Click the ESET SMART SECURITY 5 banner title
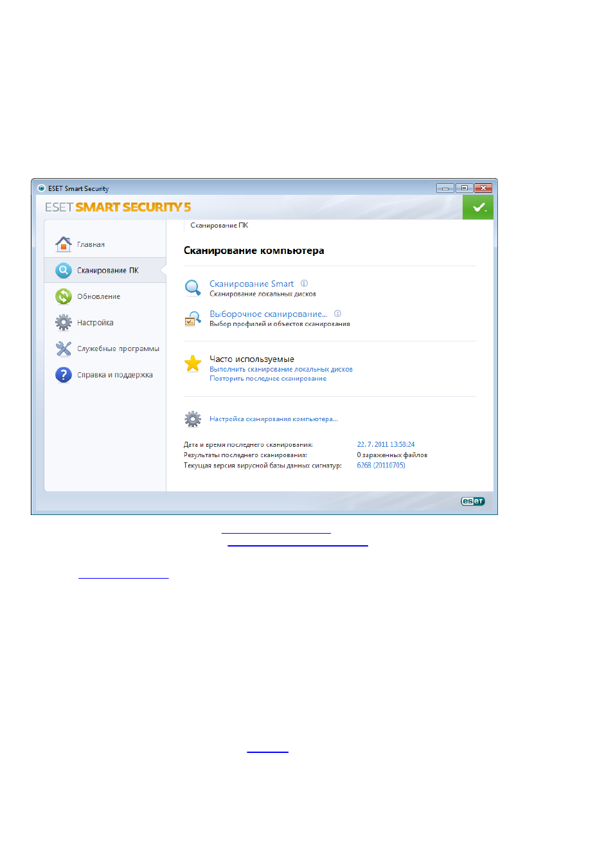Image resolution: width=613 pixels, height=868 pixels. (x=118, y=207)
